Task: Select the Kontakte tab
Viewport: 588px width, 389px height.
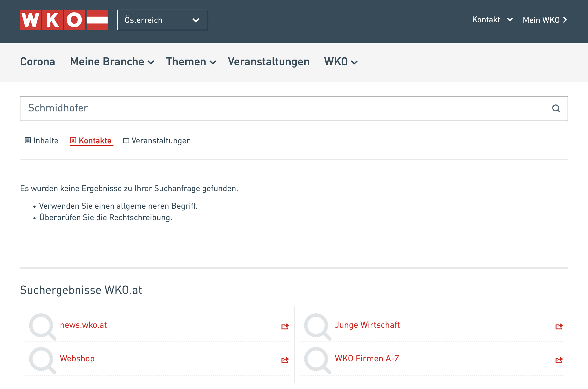Action: click(92, 141)
